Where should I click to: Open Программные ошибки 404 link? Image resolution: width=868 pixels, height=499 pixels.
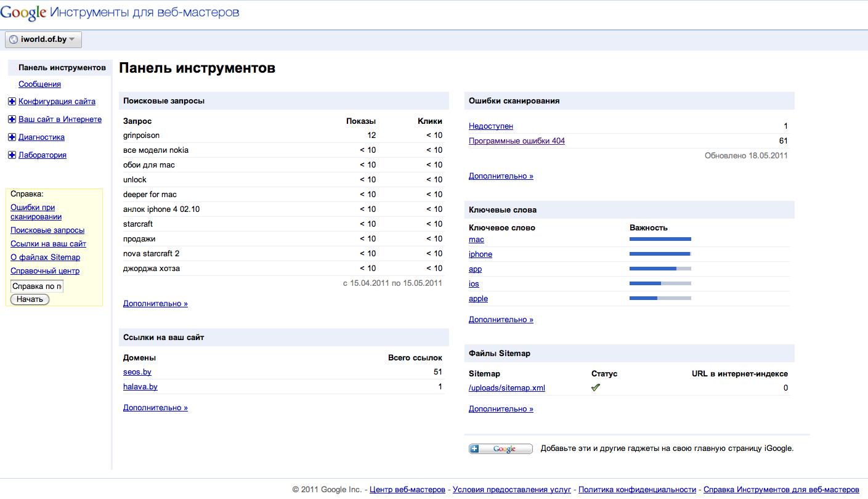[517, 141]
